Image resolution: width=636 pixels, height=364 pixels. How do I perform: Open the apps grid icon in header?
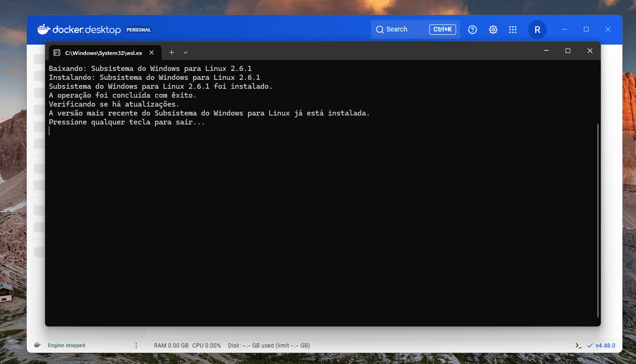513,30
